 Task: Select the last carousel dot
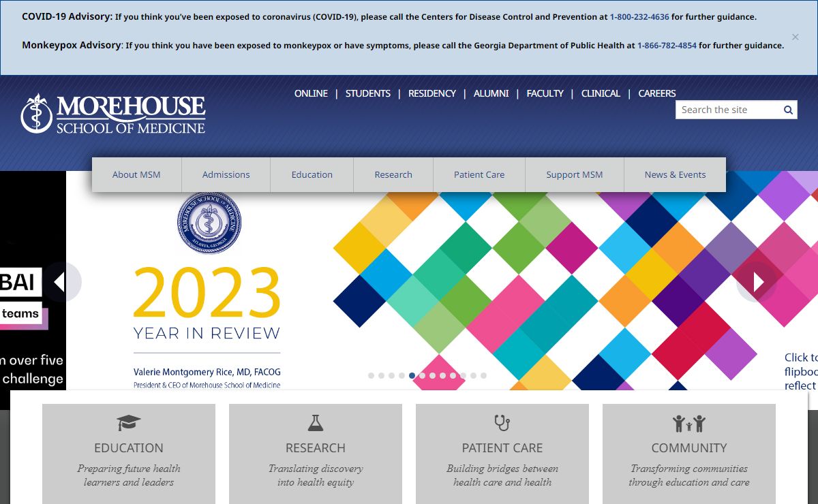coord(483,375)
